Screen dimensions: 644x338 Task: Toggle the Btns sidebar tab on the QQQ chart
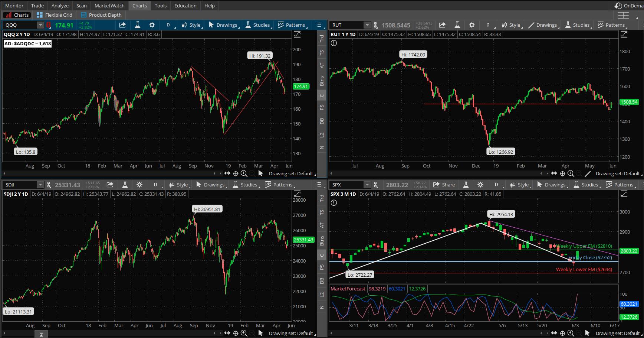(x=322, y=81)
